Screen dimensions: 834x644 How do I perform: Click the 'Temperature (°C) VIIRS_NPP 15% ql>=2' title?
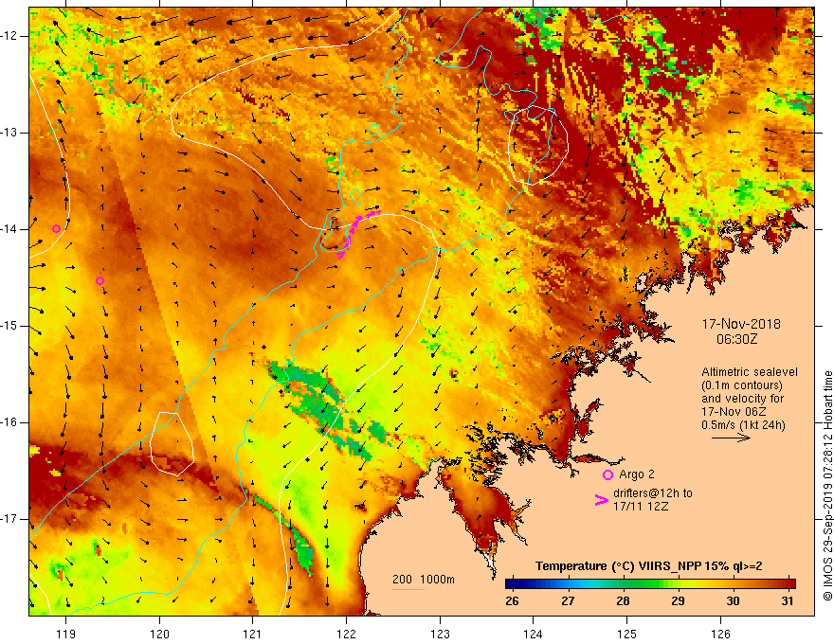(x=648, y=566)
